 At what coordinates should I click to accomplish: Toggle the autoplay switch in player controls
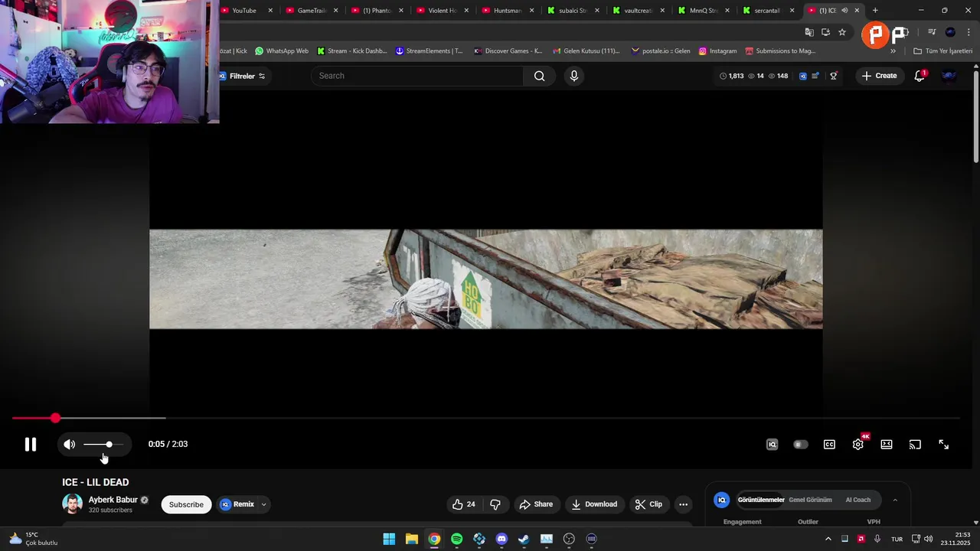[800, 445]
